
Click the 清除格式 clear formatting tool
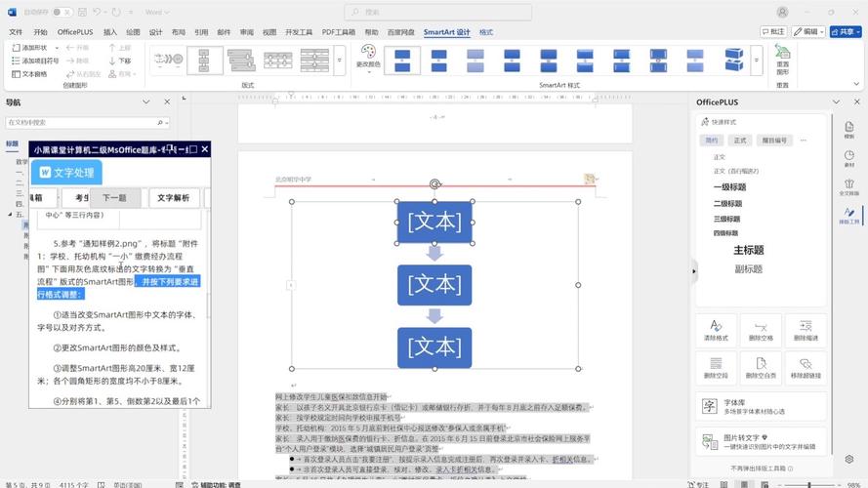(x=716, y=330)
